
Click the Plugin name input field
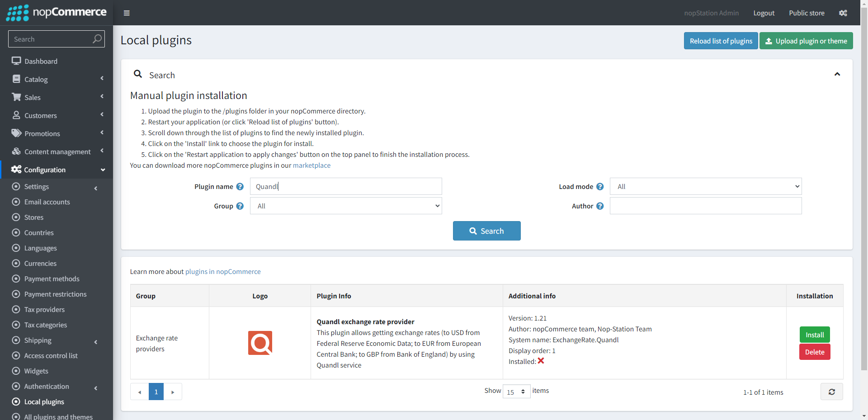click(x=346, y=186)
